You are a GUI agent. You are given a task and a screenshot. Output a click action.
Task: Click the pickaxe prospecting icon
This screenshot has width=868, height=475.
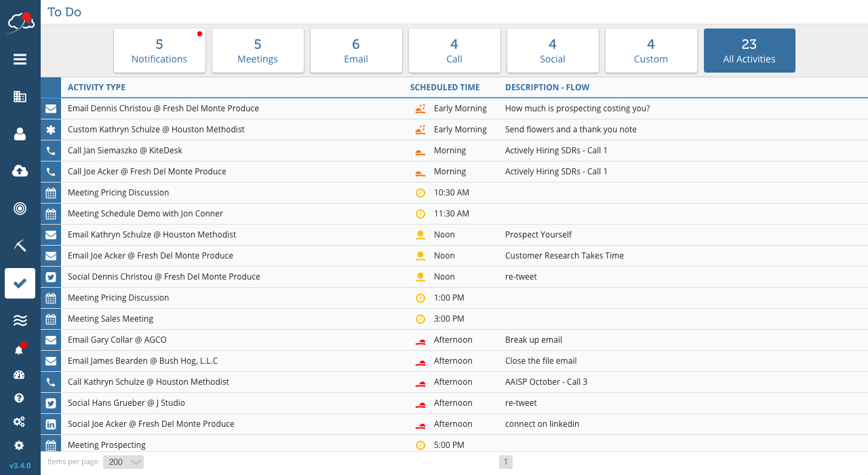coord(20,246)
